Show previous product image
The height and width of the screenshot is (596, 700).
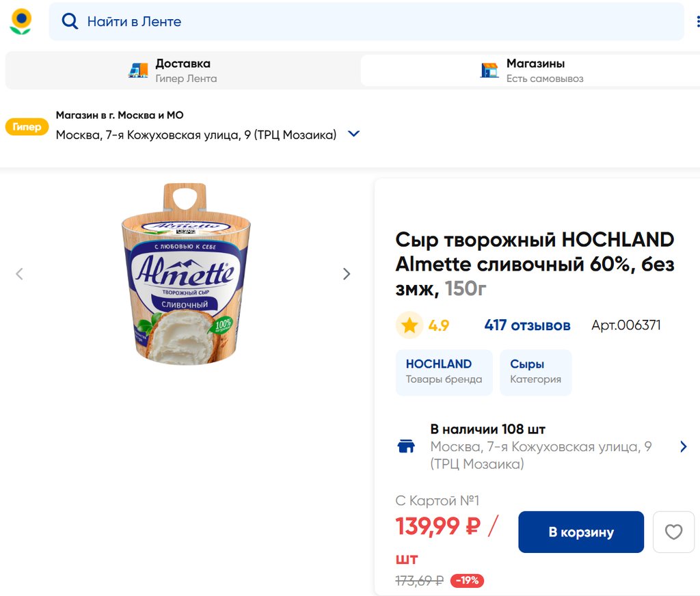pyautogui.click(x=19, y=274)
